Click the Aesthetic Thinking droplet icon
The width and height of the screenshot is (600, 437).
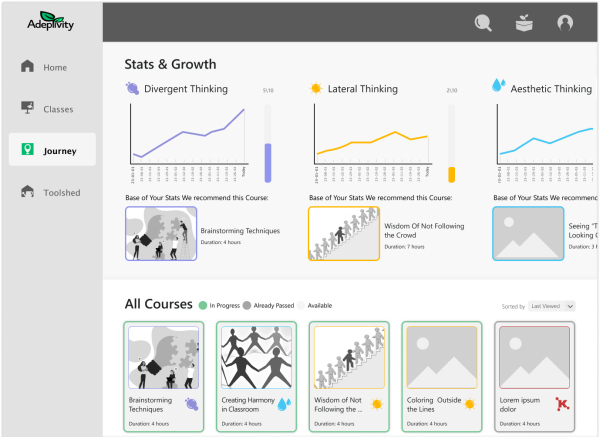[x=500, y=89]
